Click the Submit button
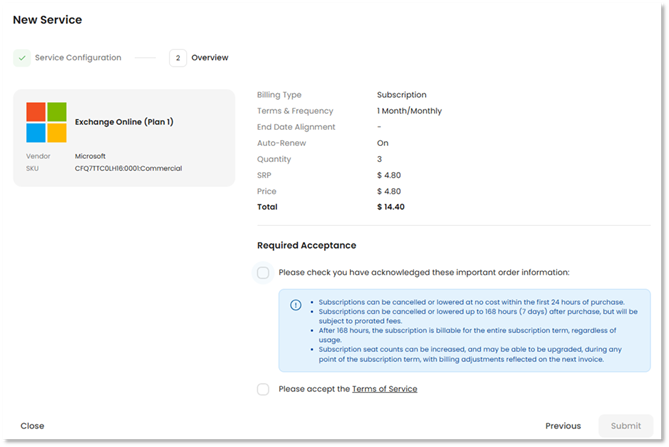Image resolution: width=669 pixels, height=447 pixels. pos(625,426)
